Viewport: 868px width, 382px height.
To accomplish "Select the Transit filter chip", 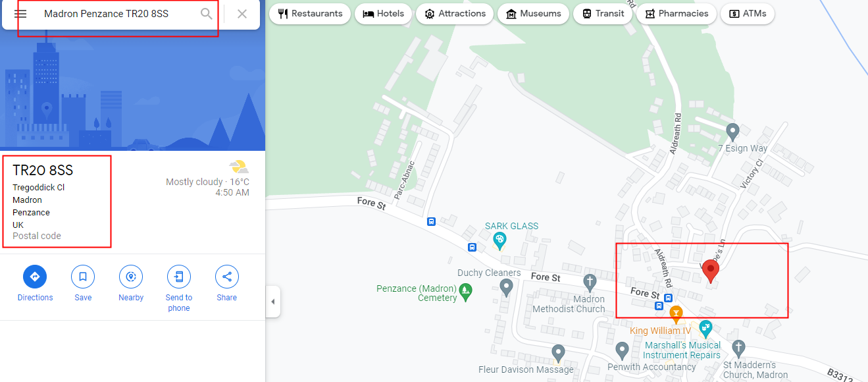I will [x=603, y=13].
